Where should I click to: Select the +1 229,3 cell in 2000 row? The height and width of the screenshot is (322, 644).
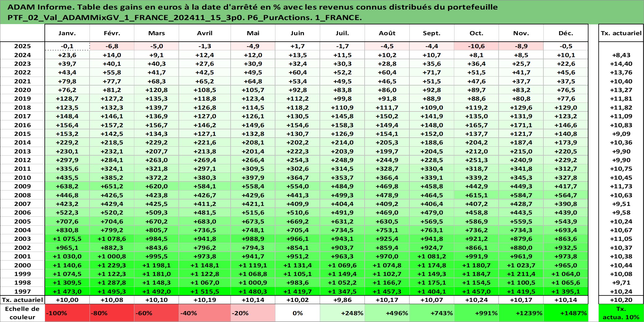click(x=112, y=265)
